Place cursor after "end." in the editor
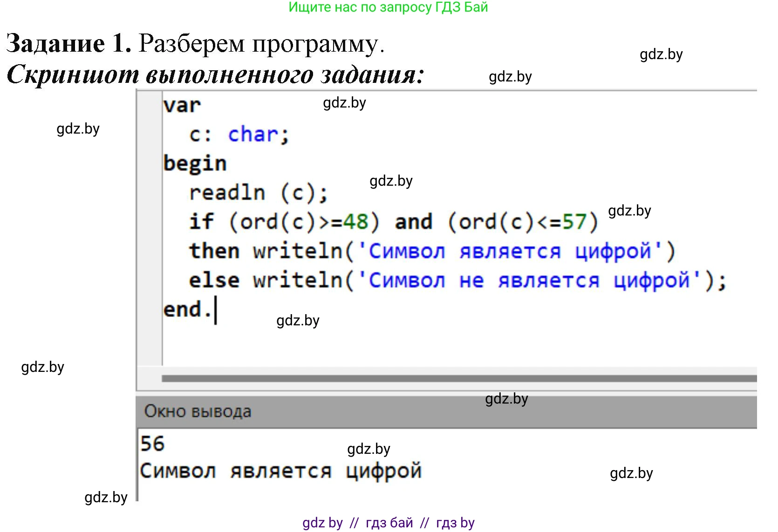Viewport: 778px width, 532px height. pos(215,310)
